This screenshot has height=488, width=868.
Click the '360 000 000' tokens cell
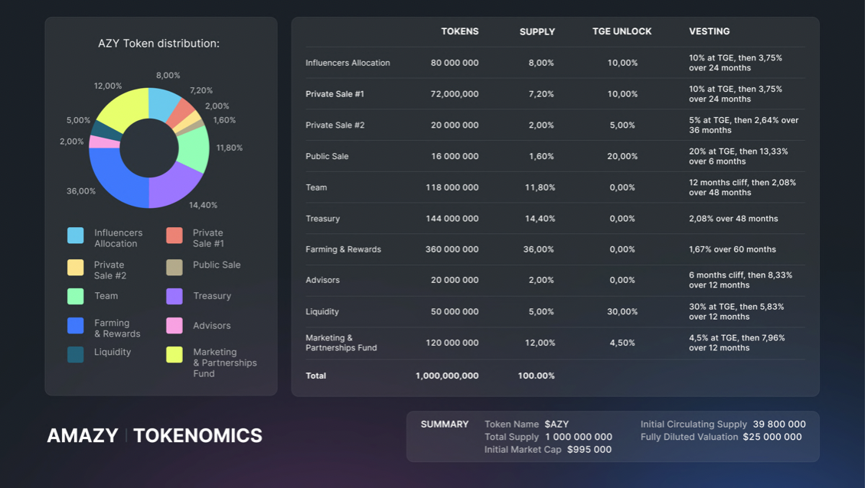(452, 249)
